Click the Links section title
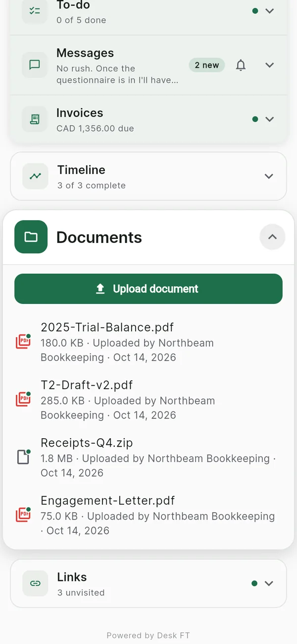Viewport: 297px width, 644px height. tap(72, 577)
